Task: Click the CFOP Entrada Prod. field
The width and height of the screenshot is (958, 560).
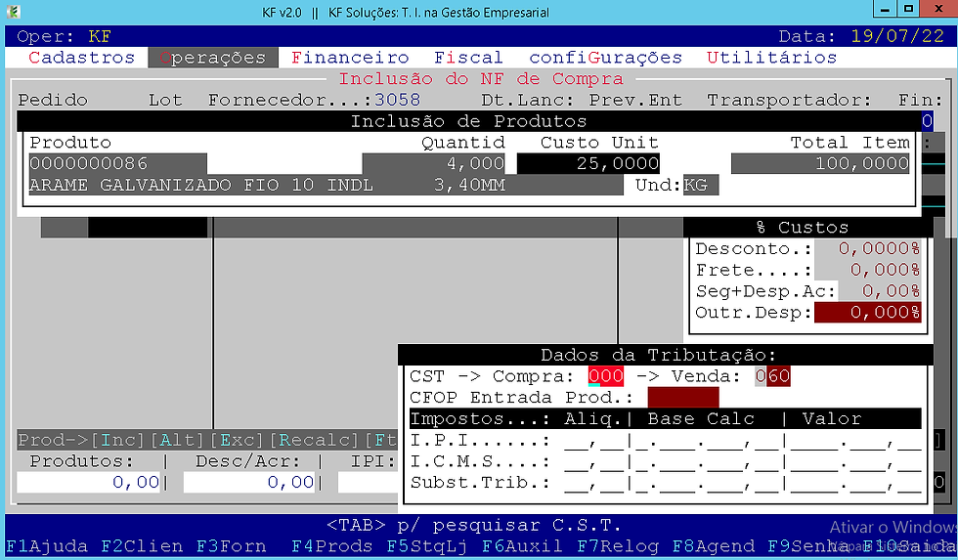Action: click(x=683, y=398)
